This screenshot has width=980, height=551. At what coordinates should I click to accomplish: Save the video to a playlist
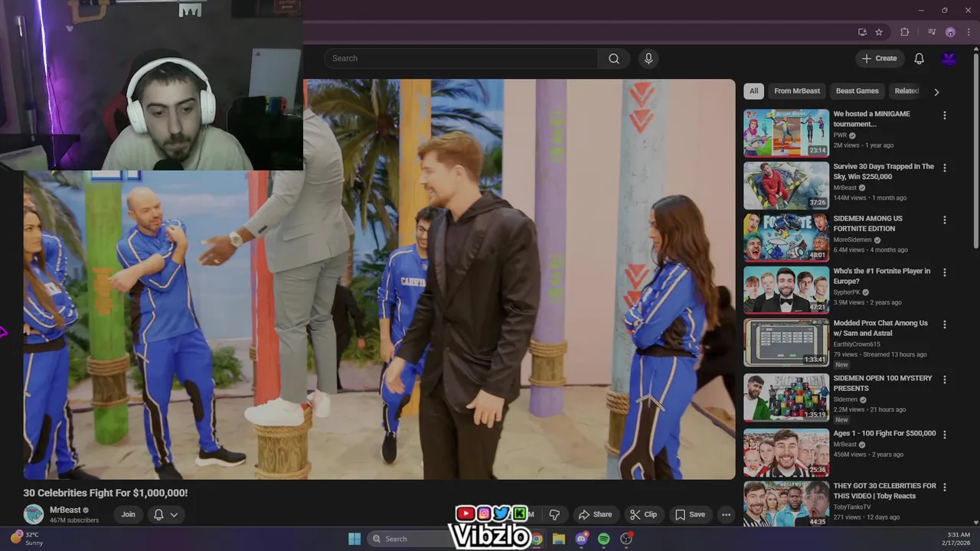pos(689,514)
